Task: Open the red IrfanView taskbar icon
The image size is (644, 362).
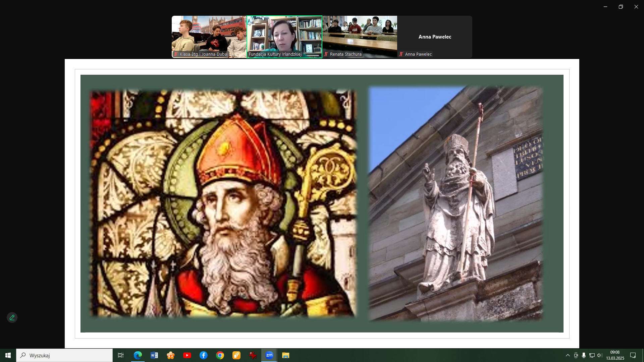Action: (253, 355)
